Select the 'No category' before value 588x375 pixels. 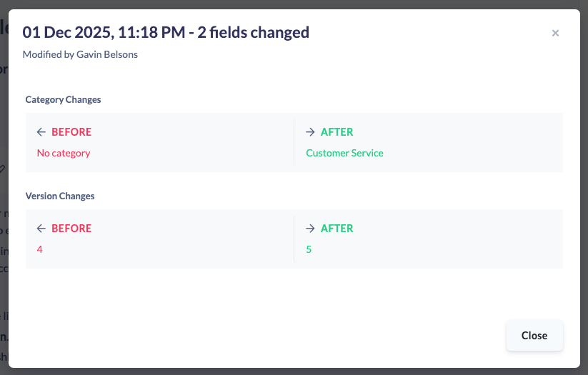[64, 153]
